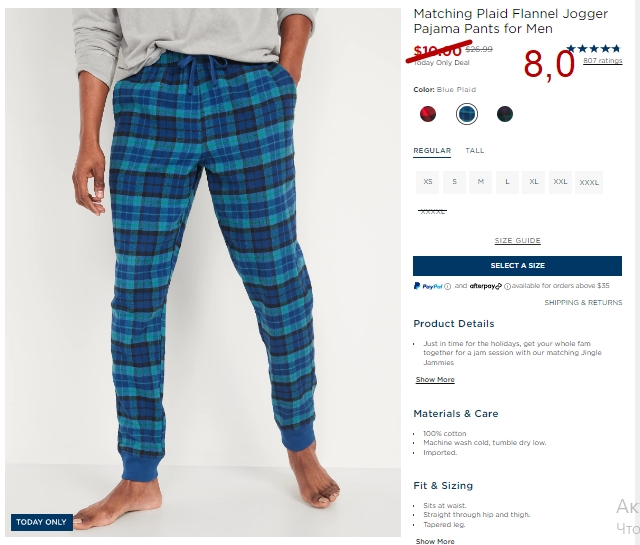This screenshot has height=545, width=640.
Task: Click the PayPal info icon
Action: point(447,287)
